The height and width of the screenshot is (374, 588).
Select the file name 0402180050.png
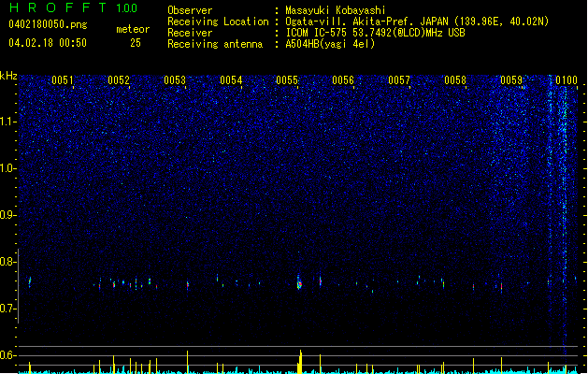click(x=48, y=25)
